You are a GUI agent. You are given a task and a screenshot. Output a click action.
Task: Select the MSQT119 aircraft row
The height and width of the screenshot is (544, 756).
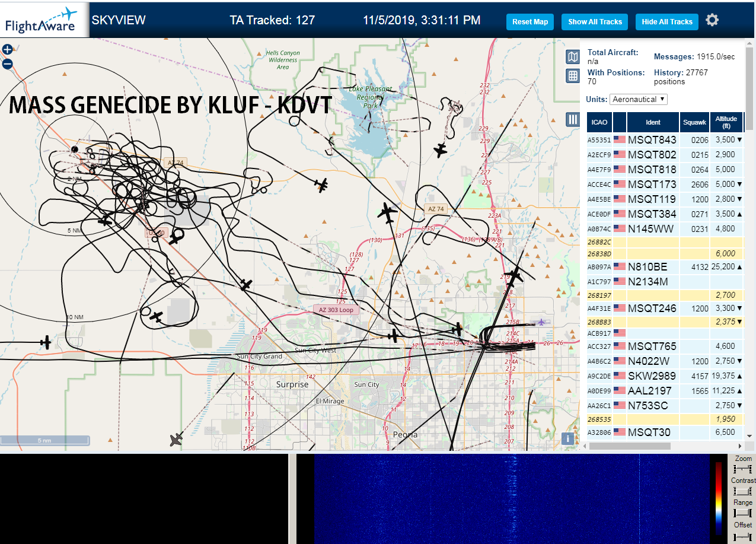click(x=665, y=199)
